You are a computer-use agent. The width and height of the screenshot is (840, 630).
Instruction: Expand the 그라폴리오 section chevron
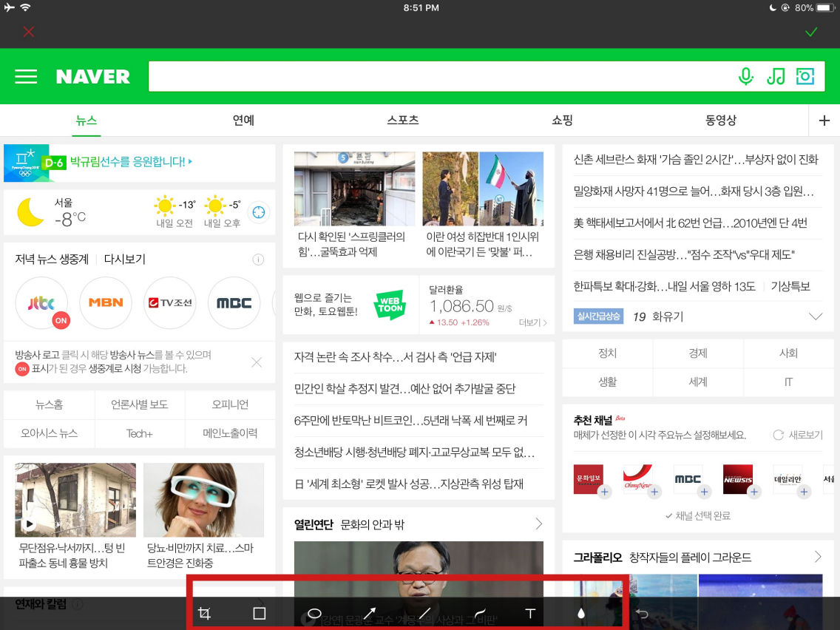(x=818, y=557)
